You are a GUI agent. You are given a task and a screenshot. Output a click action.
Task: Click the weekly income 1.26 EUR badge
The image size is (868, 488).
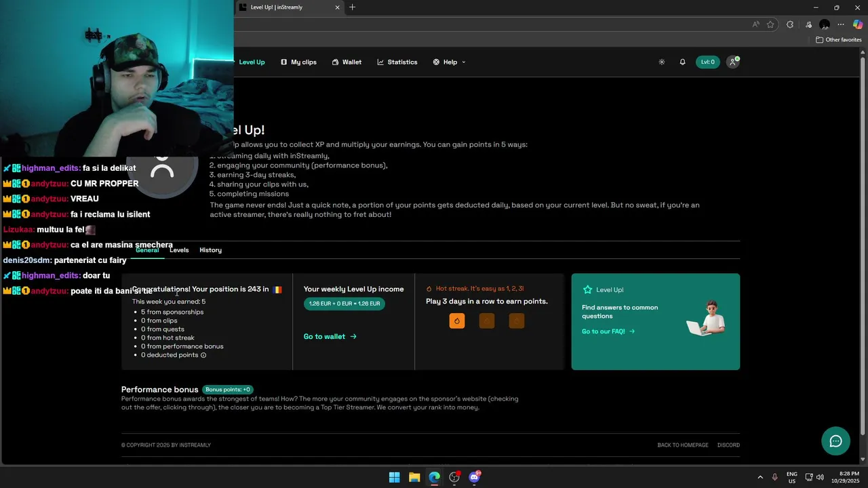[x=344, y=304]
